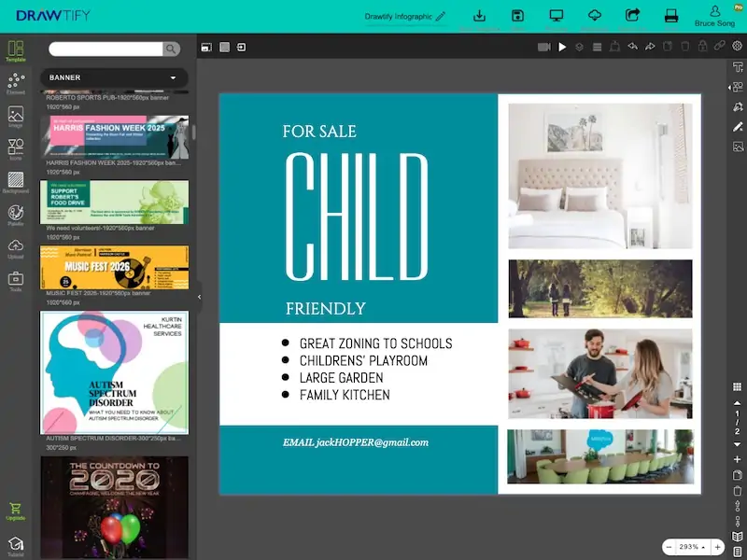The height and width of the screenshot is (560, 747).
Task: Collapse the template panel with the side arrow
Action: (199, 297)
